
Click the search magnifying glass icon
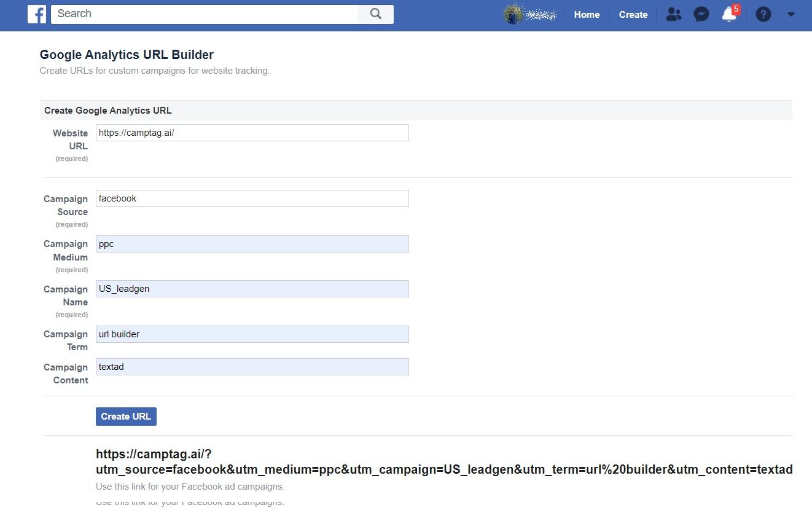point(375,13)
